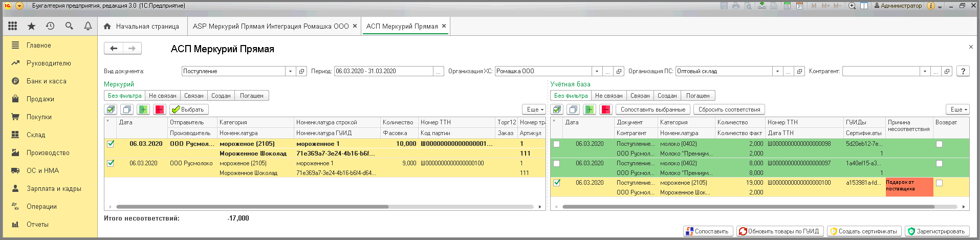
Task: Check Учётная база row with TTH ending 098
Action: tap(557, 144)
